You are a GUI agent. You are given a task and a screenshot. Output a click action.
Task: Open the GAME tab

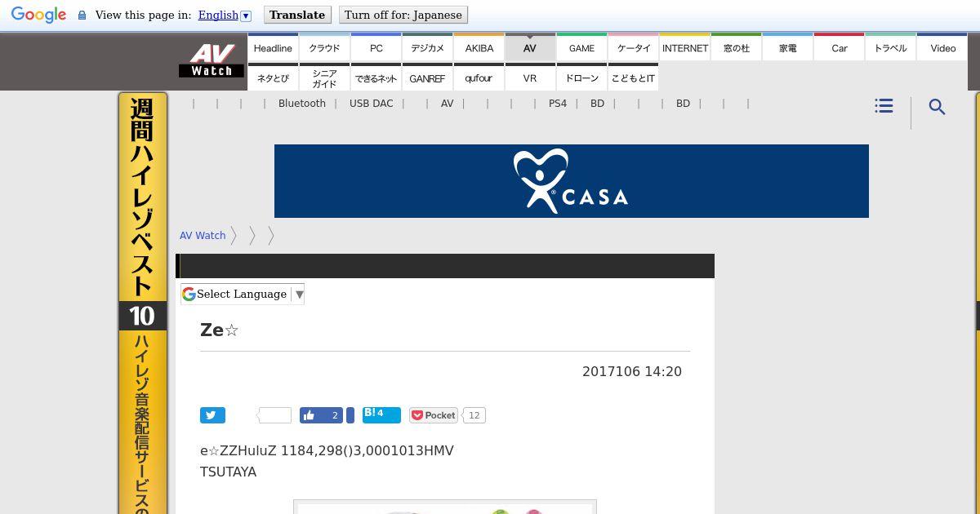(581, 47)
